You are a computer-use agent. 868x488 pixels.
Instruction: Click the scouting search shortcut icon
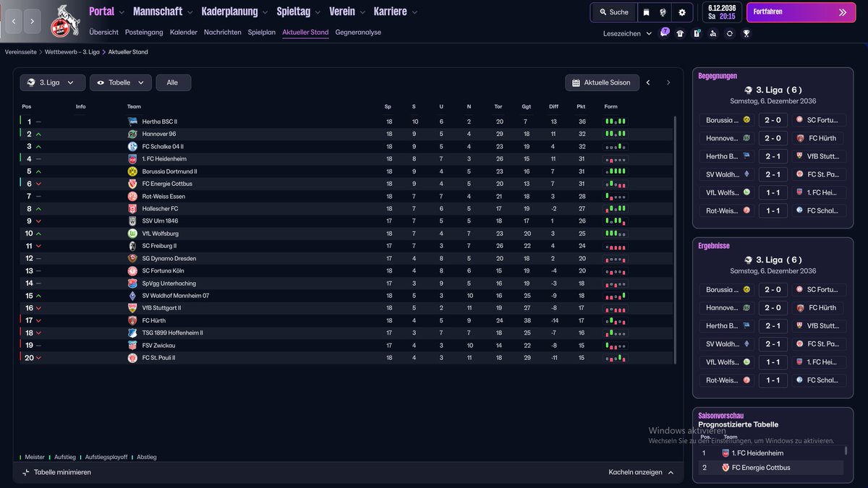713,33
